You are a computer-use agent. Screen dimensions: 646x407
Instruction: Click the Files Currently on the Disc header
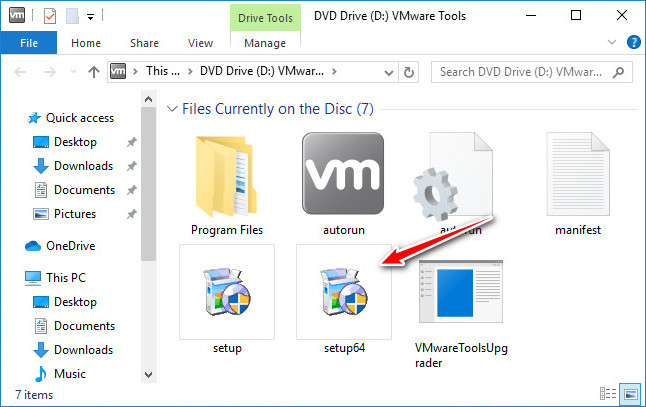[278, 109]
